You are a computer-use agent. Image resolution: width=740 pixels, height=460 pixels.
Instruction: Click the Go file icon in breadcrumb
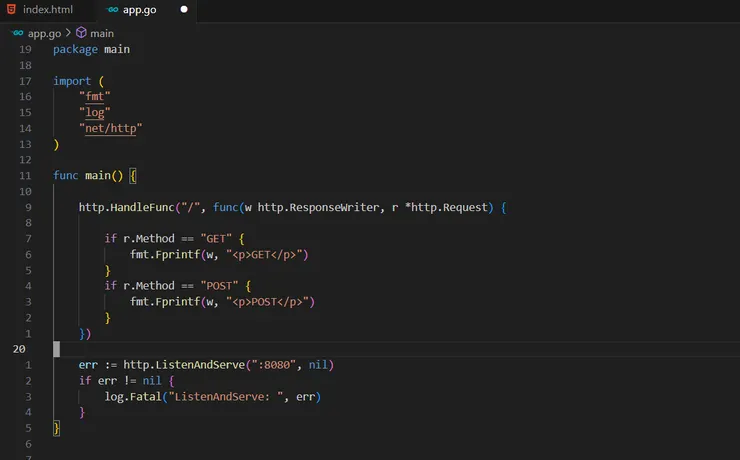pyautogui.click(x=17, y=33)
